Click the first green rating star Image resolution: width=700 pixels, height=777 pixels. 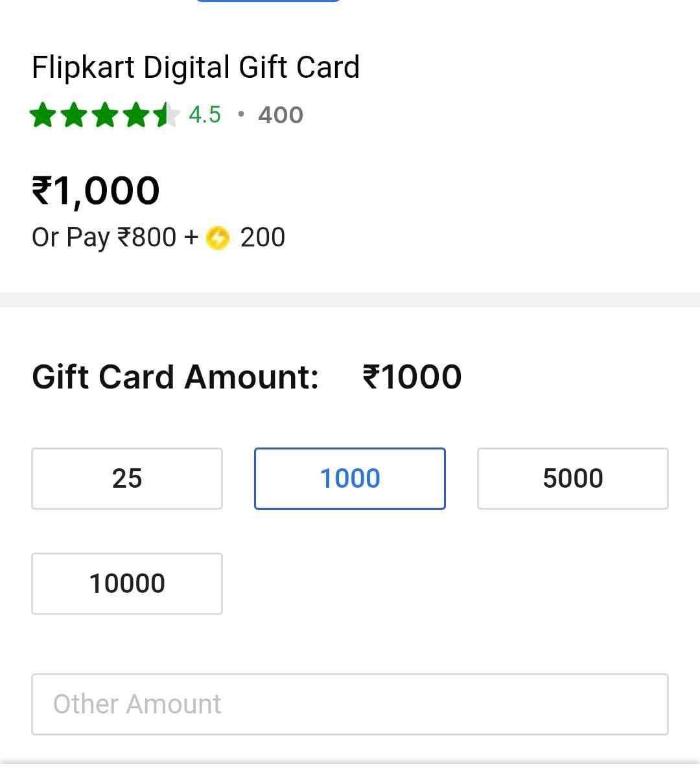pyautogui.click(x=43, y=115)
